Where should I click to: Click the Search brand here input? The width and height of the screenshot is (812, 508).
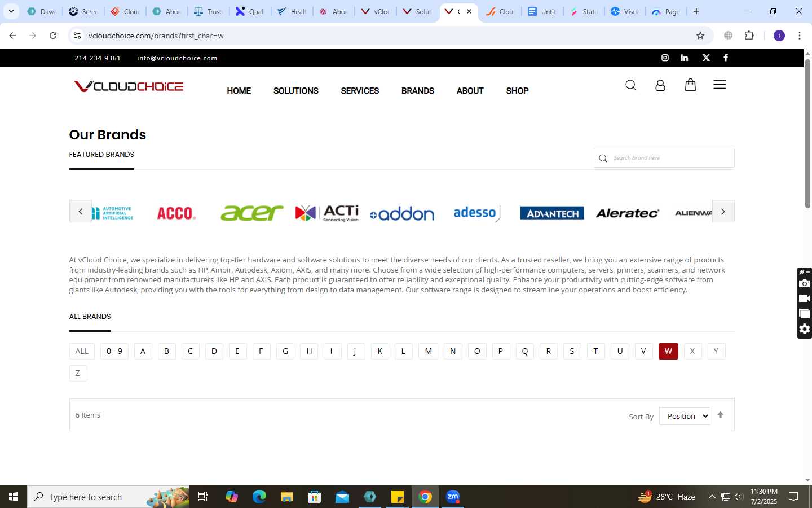[x=664, y=158]
